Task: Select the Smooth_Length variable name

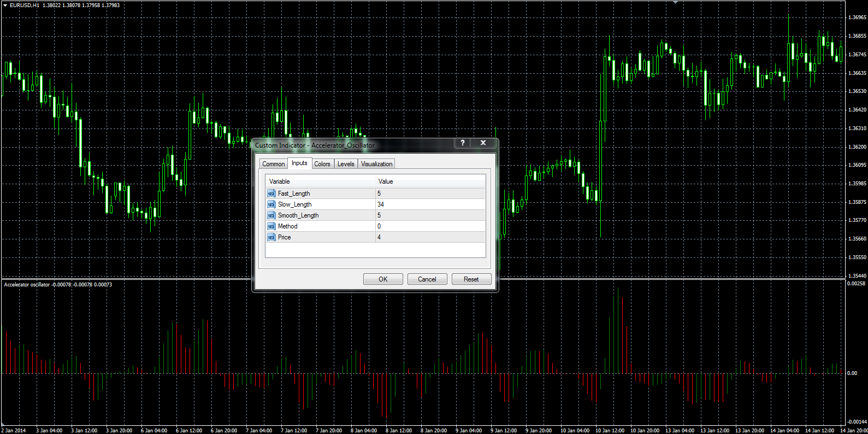Action: point(298,215)
